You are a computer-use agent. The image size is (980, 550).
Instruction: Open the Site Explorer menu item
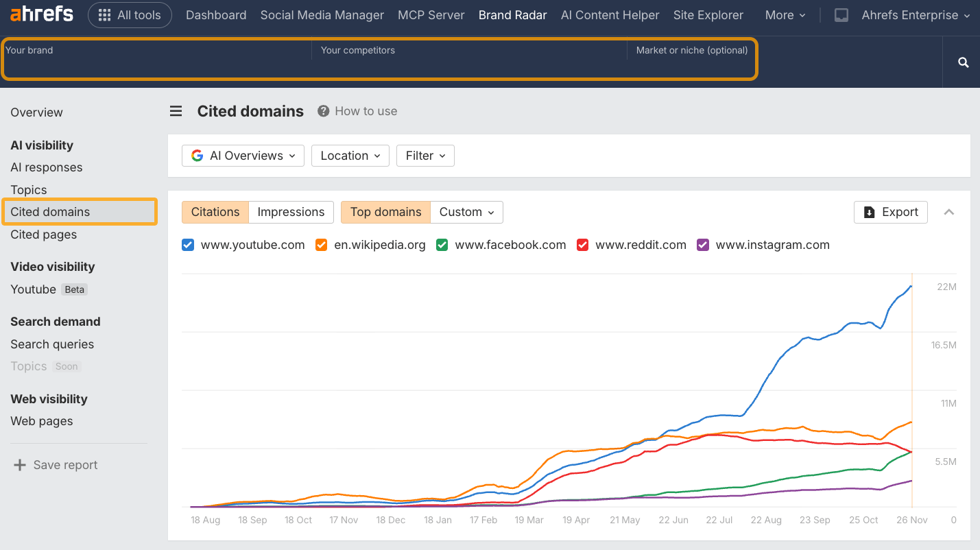tap(708, 14)
